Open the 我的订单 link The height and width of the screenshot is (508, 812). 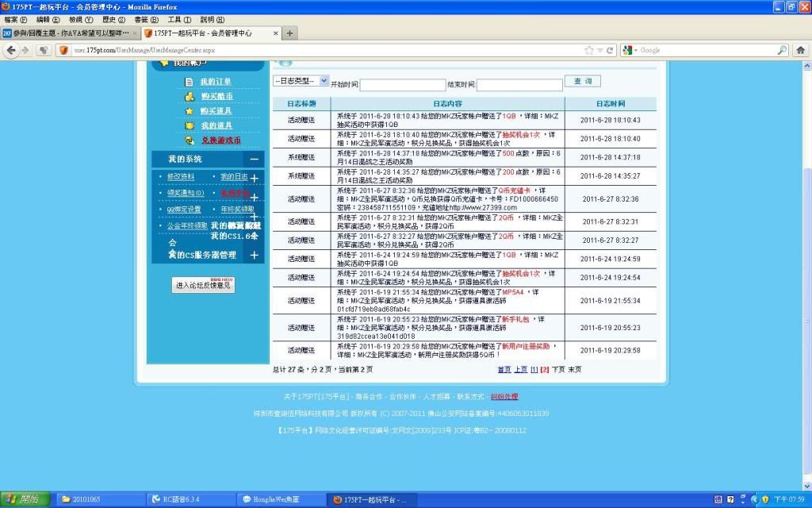click(x=216, y=82)
